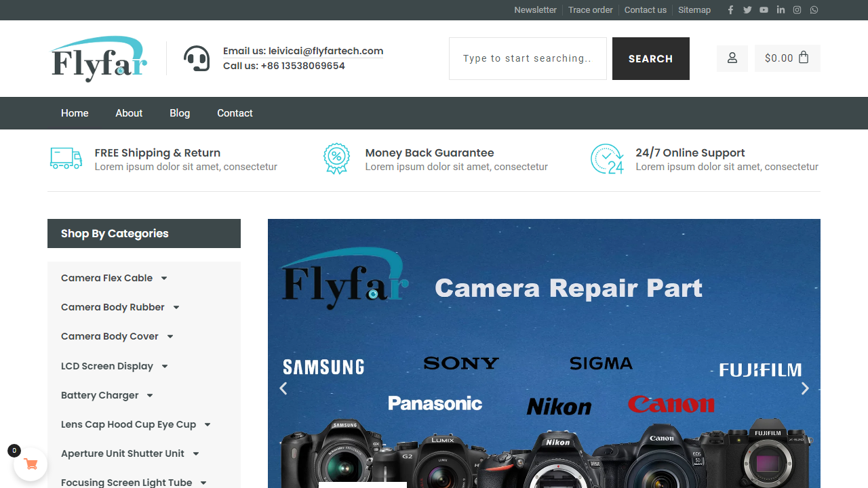Click the Money Back Guarantee title
The width and height of the screenshot is (868, 488).
pos(429,152)
